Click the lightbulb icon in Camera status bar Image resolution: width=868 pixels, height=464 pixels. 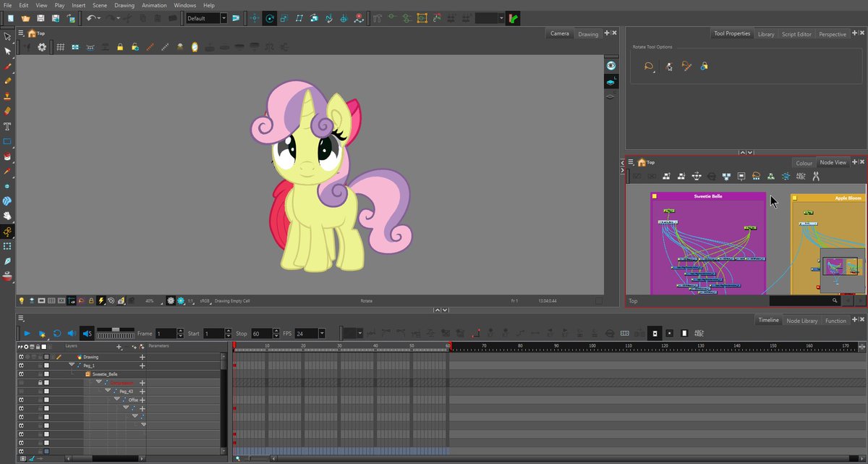tap(22, 300)
